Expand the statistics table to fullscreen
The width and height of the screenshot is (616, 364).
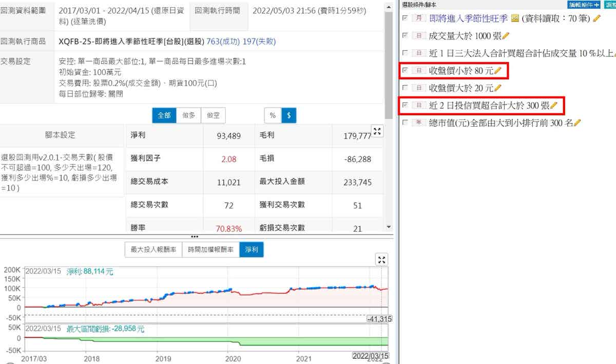(377, 132)
